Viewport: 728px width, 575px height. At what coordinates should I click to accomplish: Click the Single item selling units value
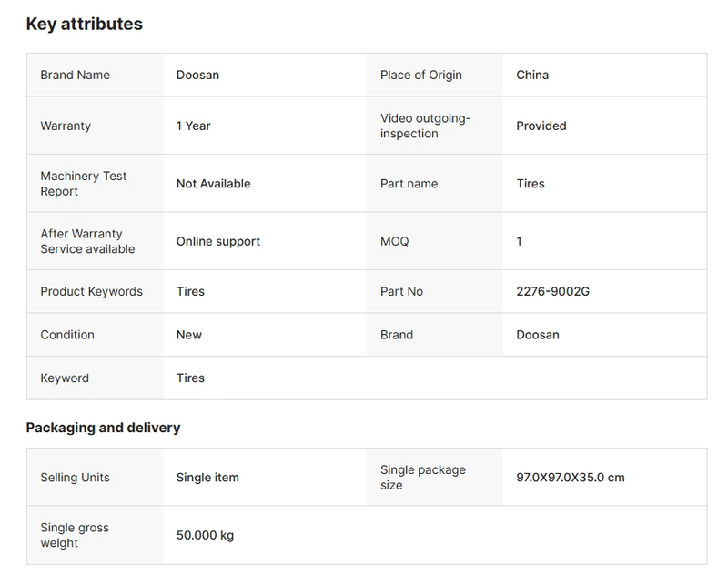(207, 477)
